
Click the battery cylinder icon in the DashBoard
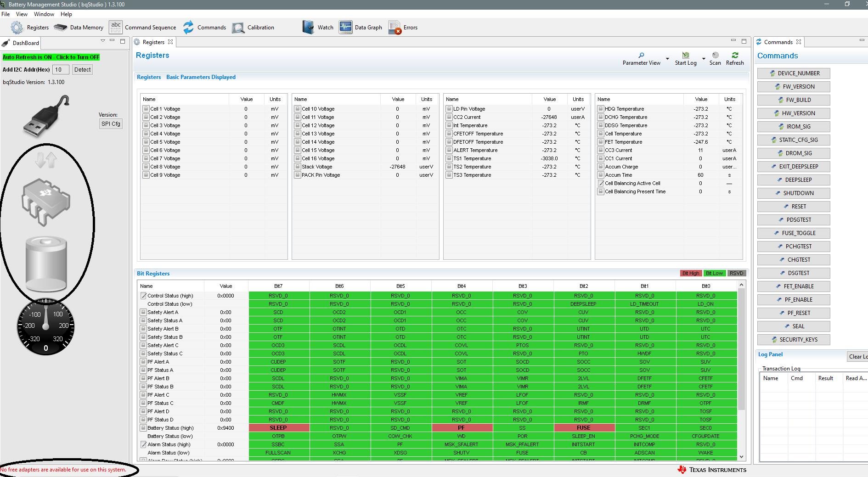point(46,264)
